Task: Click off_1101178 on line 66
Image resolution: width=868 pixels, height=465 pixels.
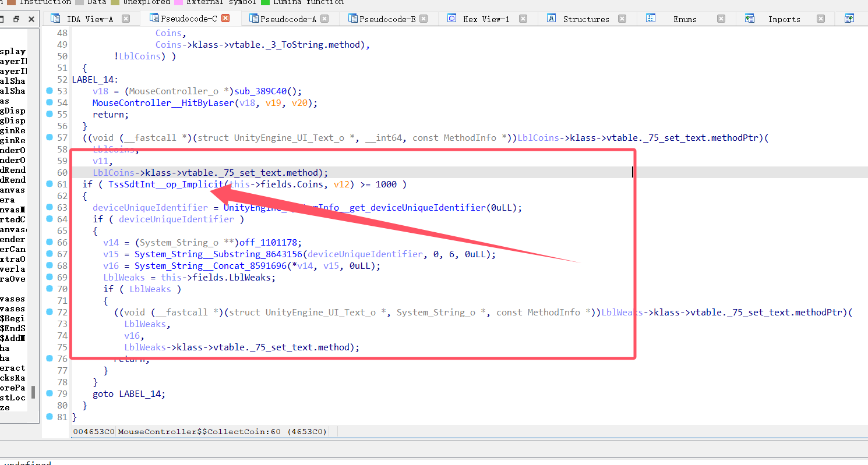Action: click(271, 243)
